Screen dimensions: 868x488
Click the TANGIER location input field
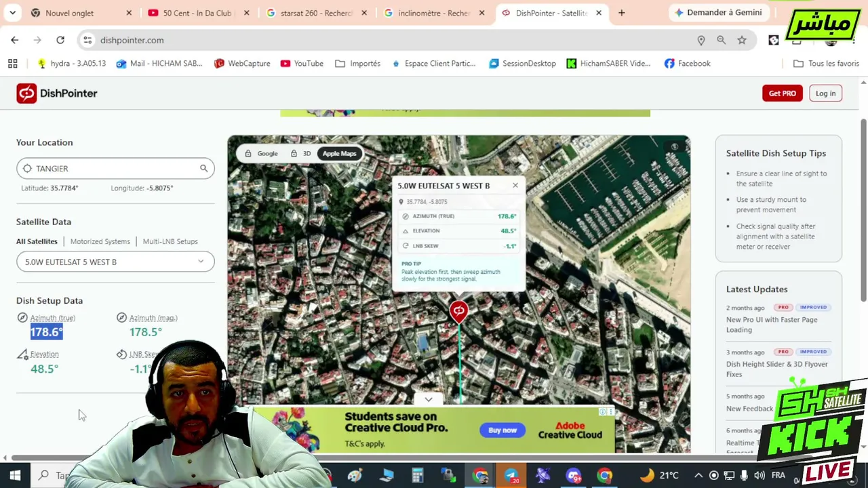115,168
